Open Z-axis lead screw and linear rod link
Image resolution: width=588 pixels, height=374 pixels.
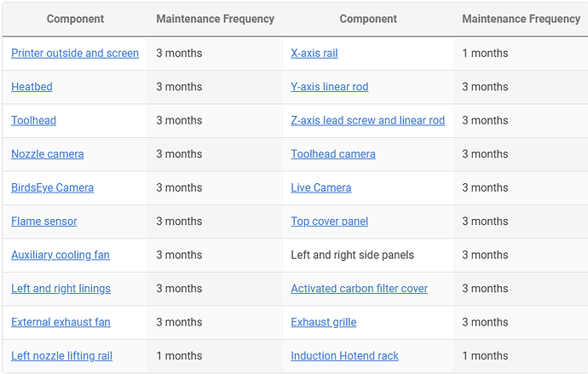(x=368, y=121)
